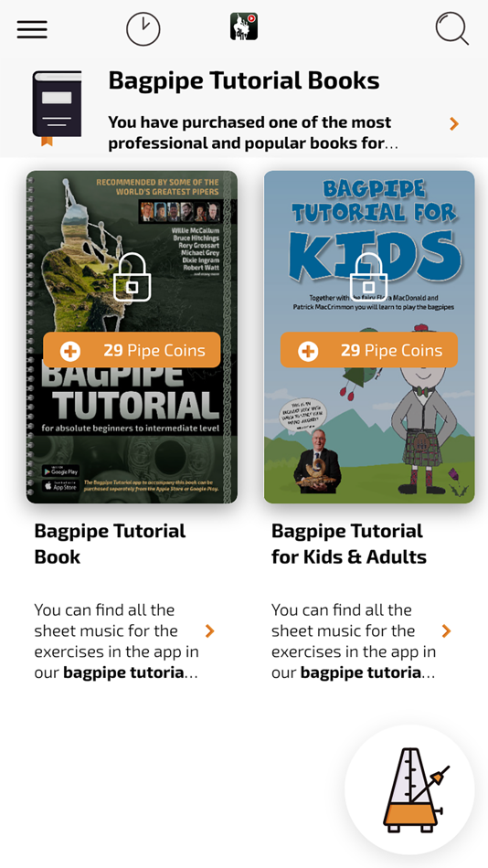Screen dimensions: 488x868
Task: Expand Bagpipe Tutorial Book description arrow
Action: click(x=209, y=630)
